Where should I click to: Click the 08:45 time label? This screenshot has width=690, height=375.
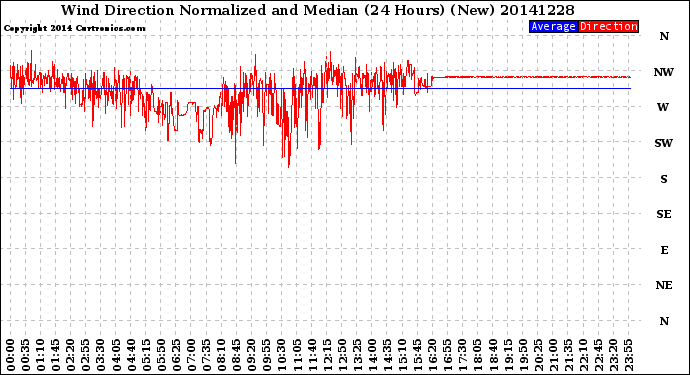coord(237,355)
